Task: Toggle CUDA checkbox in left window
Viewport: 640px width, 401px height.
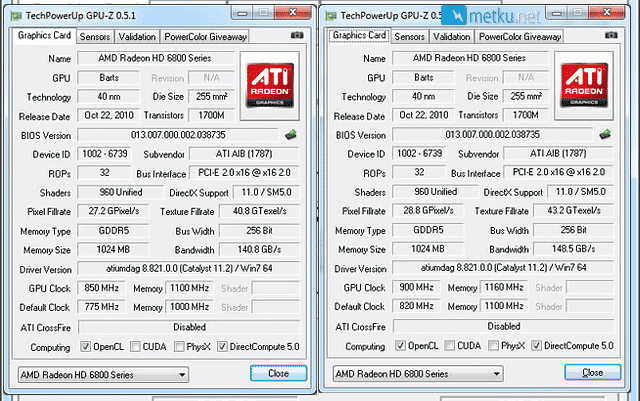Action: tap(135, 347)
